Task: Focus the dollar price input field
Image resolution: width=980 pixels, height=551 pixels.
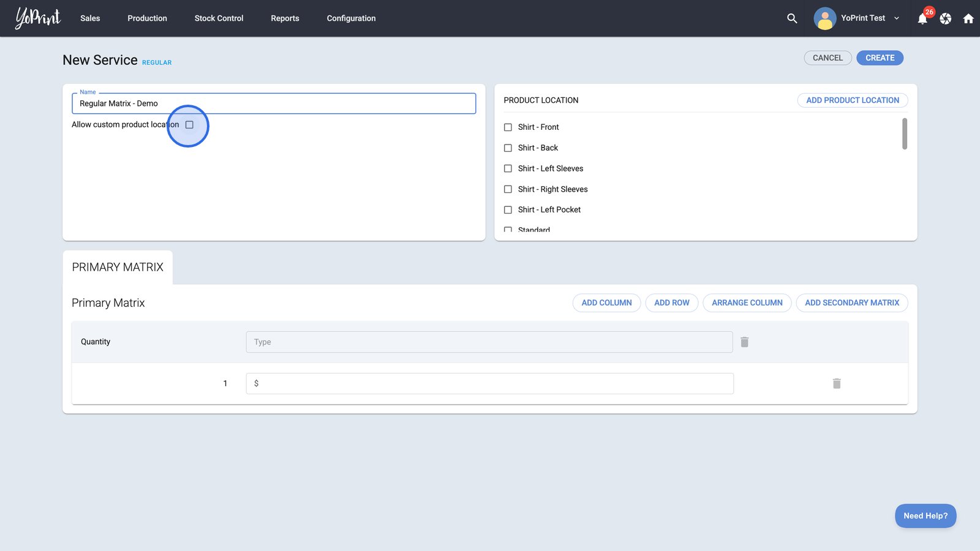Action: pos(489,384)
